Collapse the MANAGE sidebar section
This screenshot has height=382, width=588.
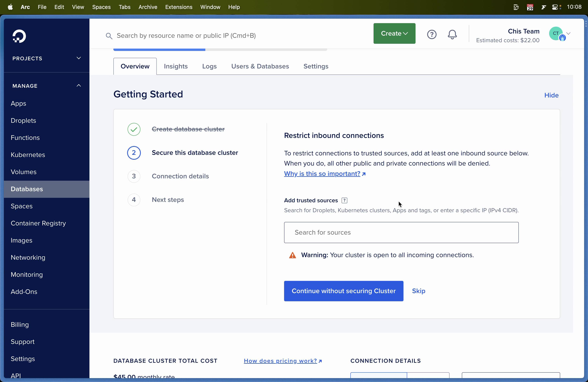tap(79, 86)
